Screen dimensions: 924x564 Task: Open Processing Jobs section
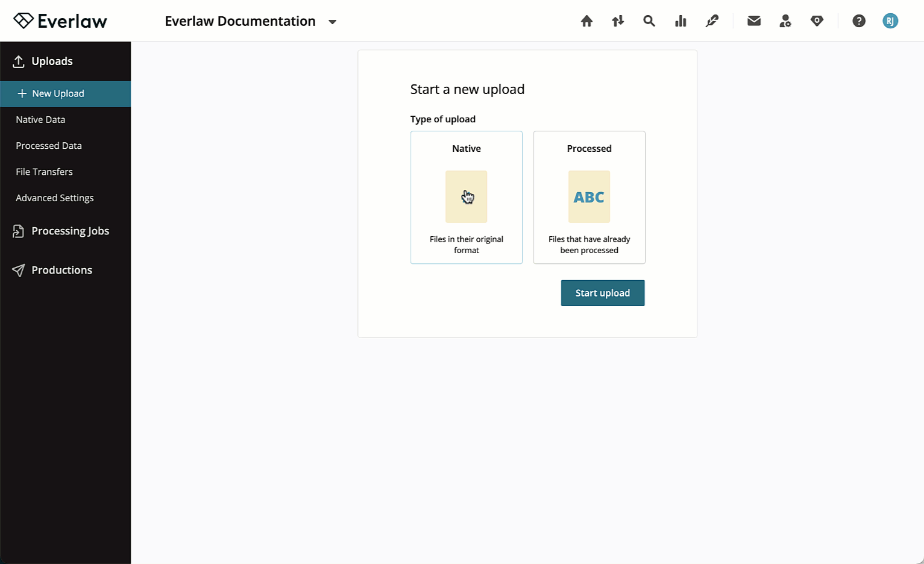[70, 231]
